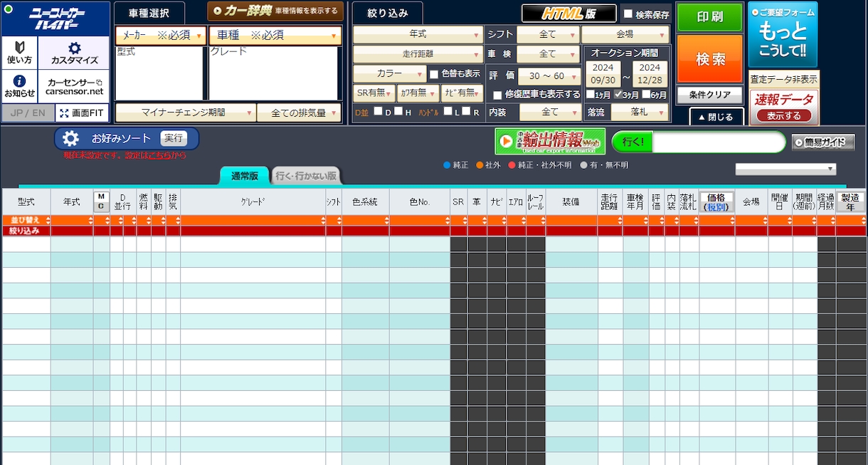Open the お知らせ info notices icon
868x465 pixels.
click(19, 86)
